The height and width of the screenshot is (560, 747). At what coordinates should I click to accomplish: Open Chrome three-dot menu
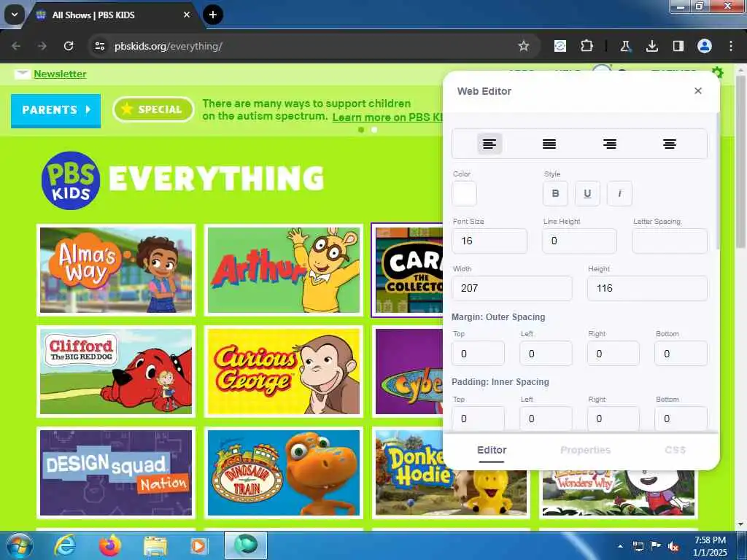[731, 46]
